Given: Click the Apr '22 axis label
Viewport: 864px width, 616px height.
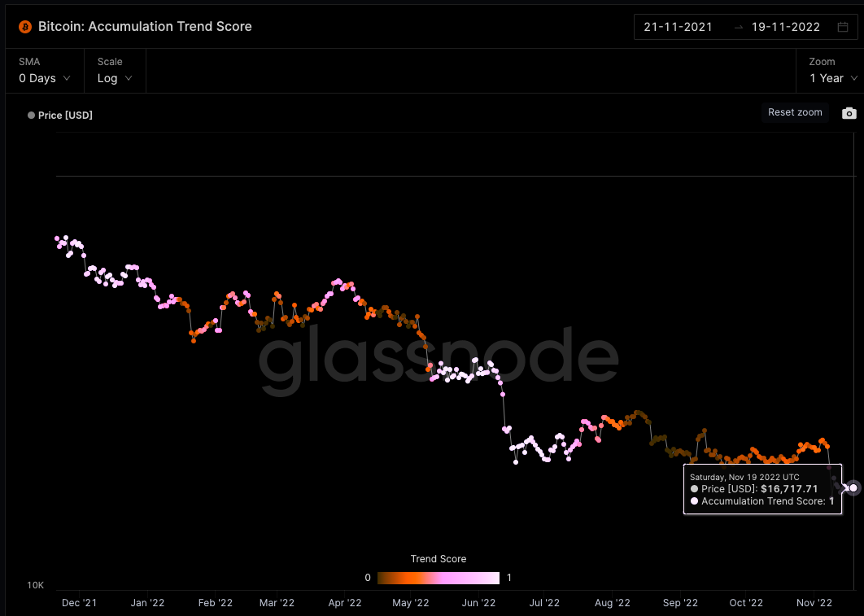Looking at the screenshot, I should (x=345, y=603).
